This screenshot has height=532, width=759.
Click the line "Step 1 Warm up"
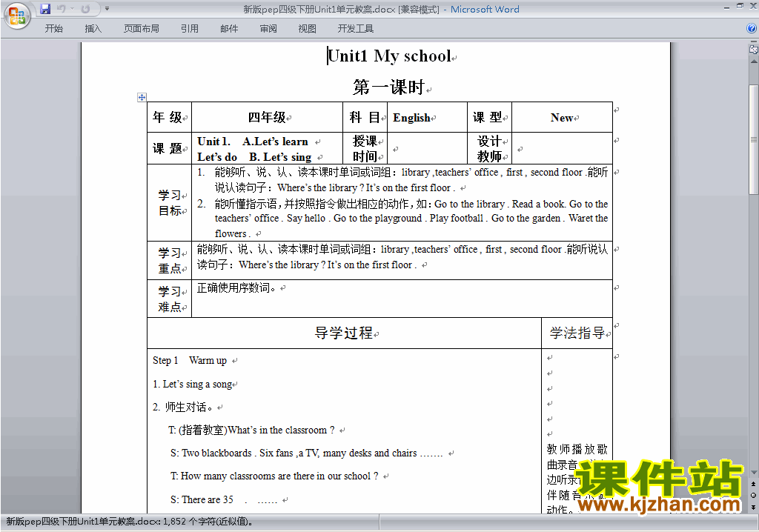190,361
